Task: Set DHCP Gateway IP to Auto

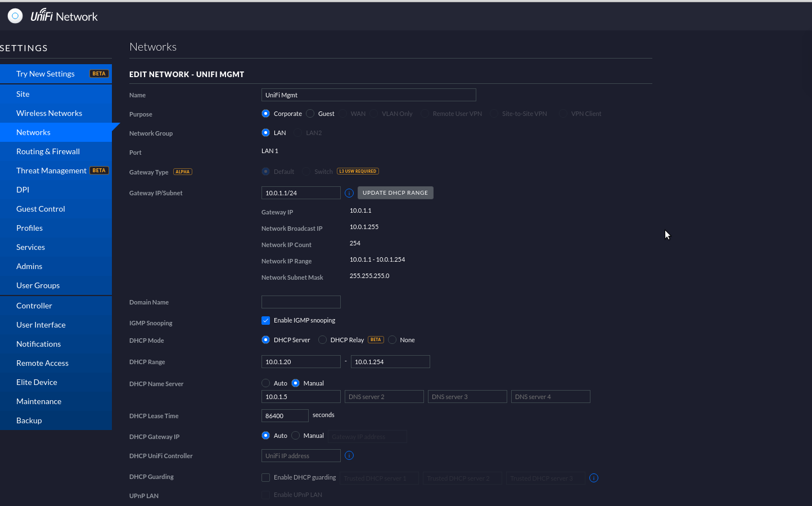Action: 266,436
